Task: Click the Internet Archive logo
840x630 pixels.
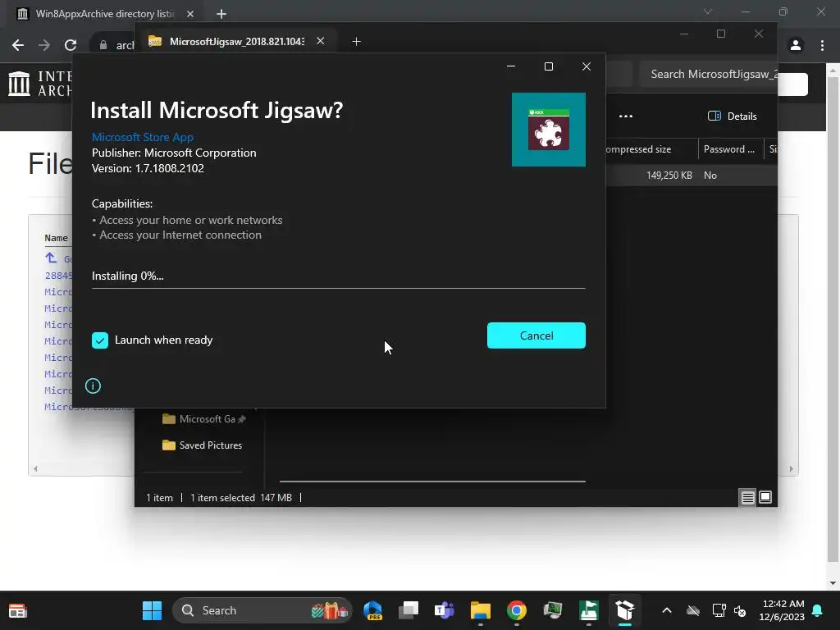Action: pyautogui.click(x=40, y=84)
